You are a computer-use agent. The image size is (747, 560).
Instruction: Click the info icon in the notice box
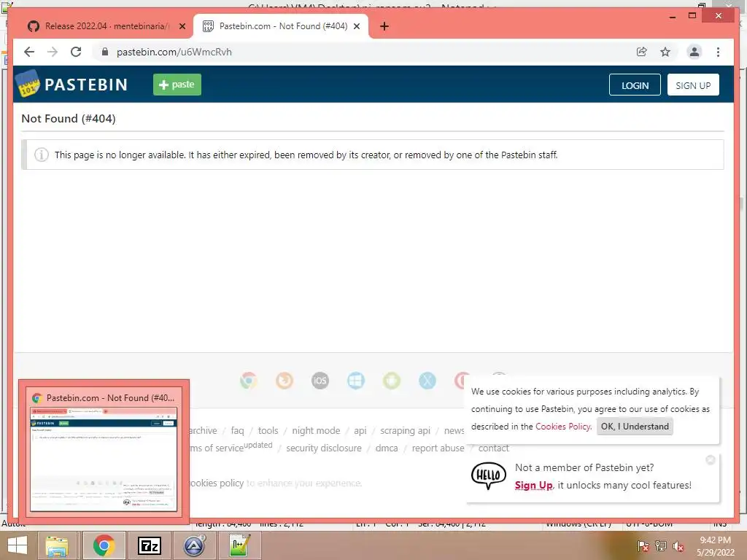pyautogui.click(x=42, y=155)
